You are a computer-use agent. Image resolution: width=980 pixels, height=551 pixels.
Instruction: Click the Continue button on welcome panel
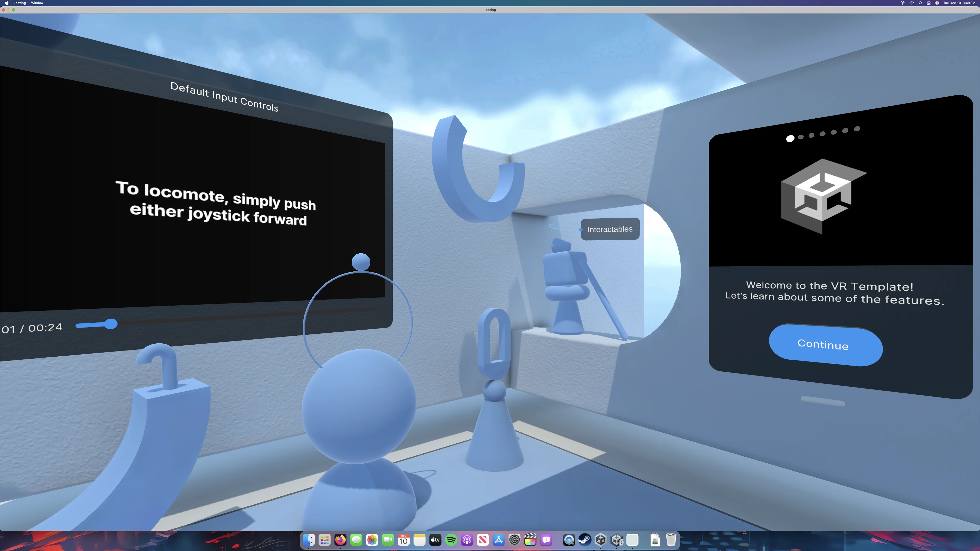click(x=826, y=345)
